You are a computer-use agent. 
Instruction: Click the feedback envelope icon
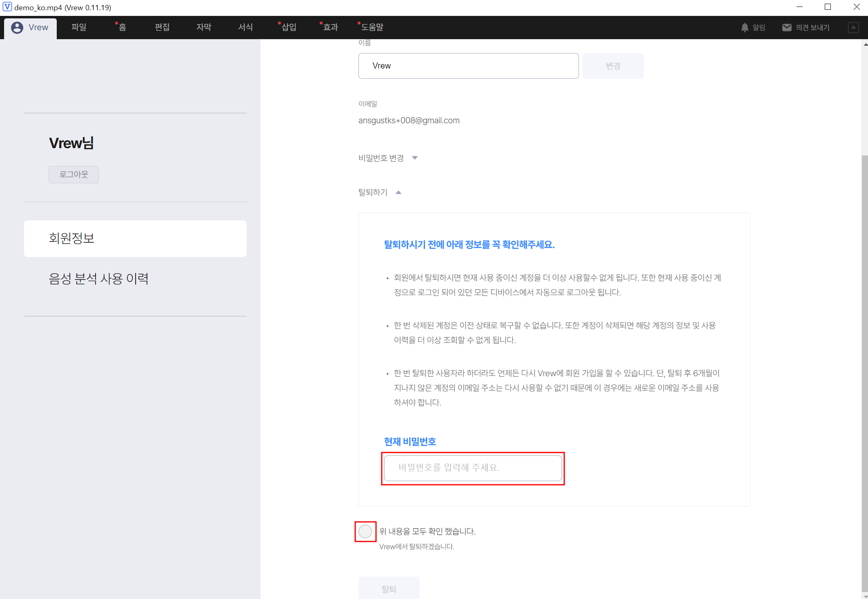pyautogui.click(x=787, y=27)
